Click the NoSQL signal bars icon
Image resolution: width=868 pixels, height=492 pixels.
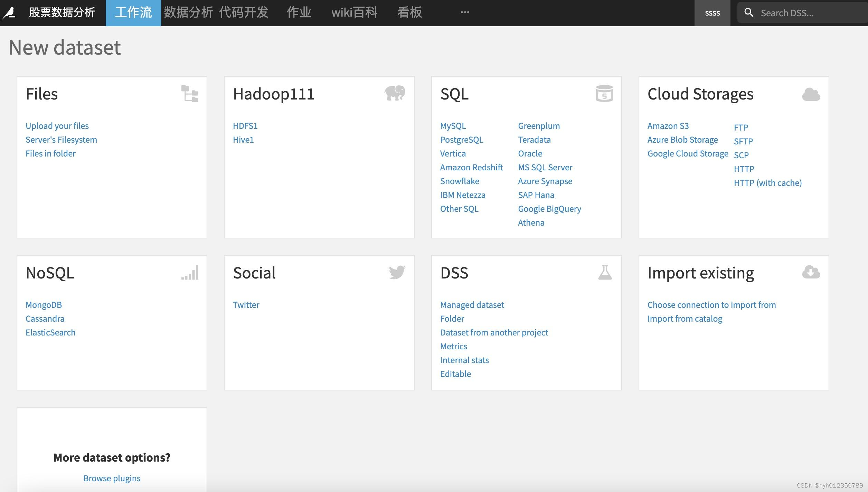point(190,273)
